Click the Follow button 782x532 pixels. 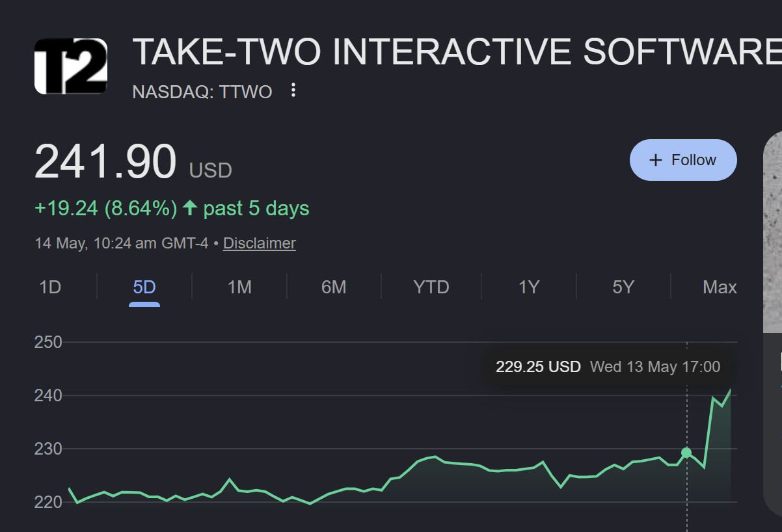[683, 160]
